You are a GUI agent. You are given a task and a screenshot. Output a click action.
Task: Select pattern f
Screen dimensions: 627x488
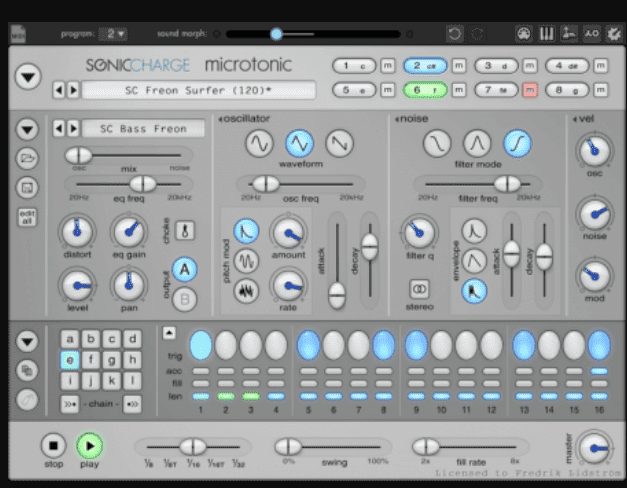(x=91, y=360)
